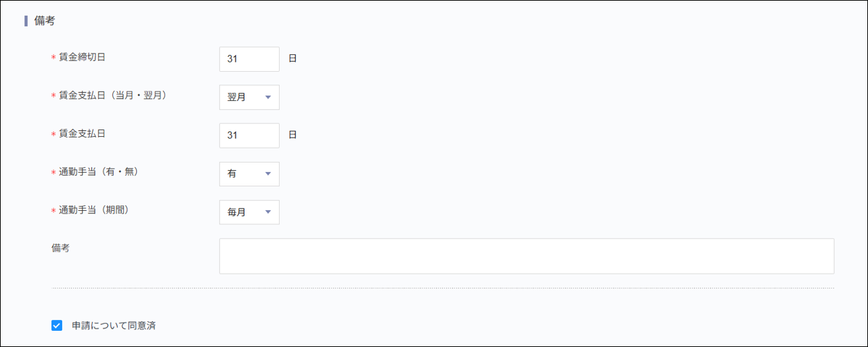The width and height of the screenshot is (868, 347).
Task: Click the arrow icon beside 毎月
Action: pyautogui.click(x=267, y=212)
